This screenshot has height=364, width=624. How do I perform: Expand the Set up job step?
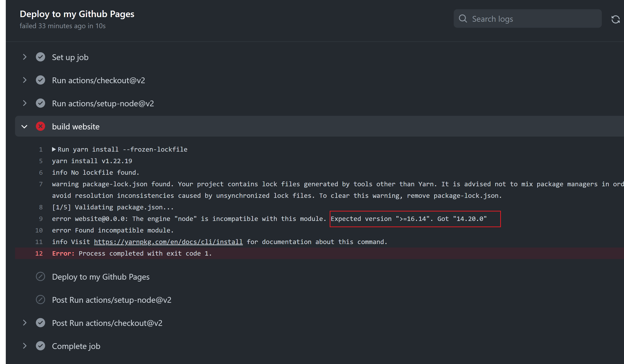[x=25, y=57]
